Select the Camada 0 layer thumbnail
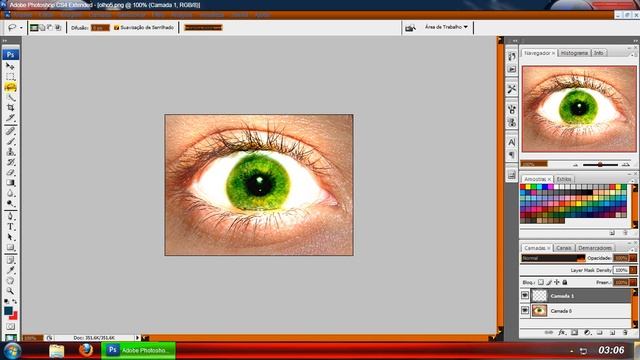 click(x=539, y=311)
